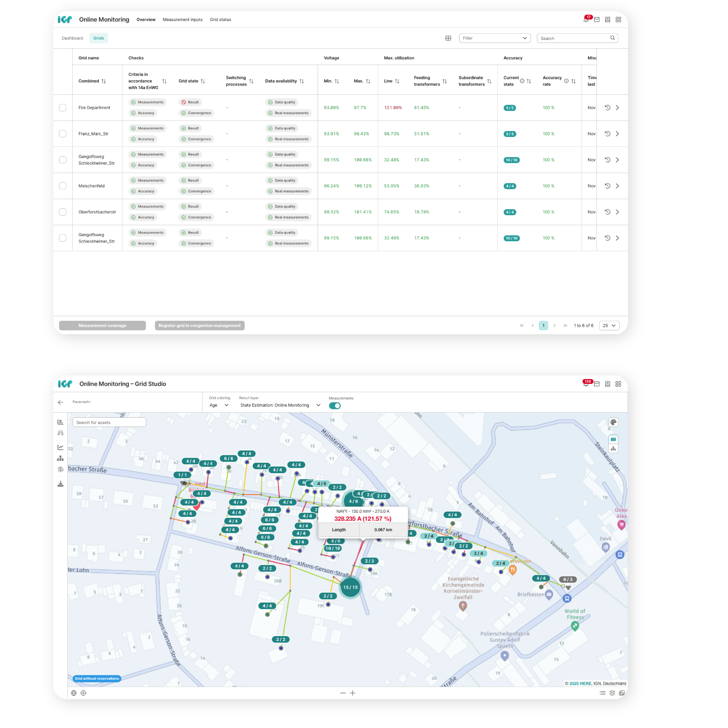Expand the Grid coloring Age dropdown

[x=219, y=405]
